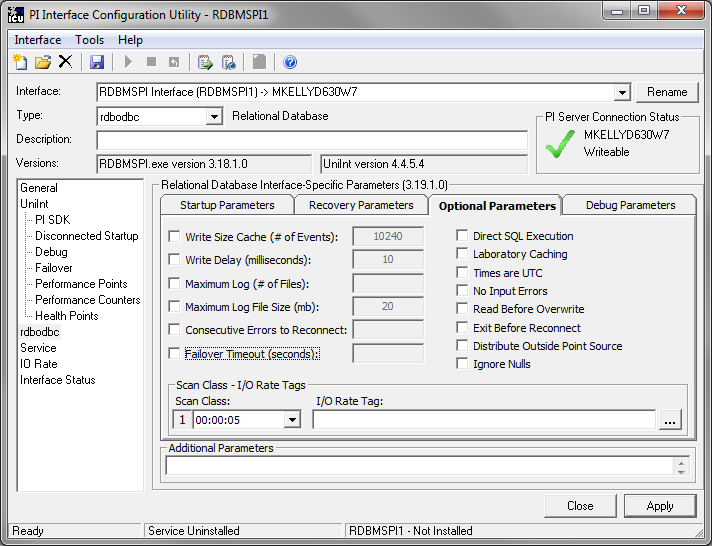Click the Save floppy disk icon

click(x=97, y=62)
